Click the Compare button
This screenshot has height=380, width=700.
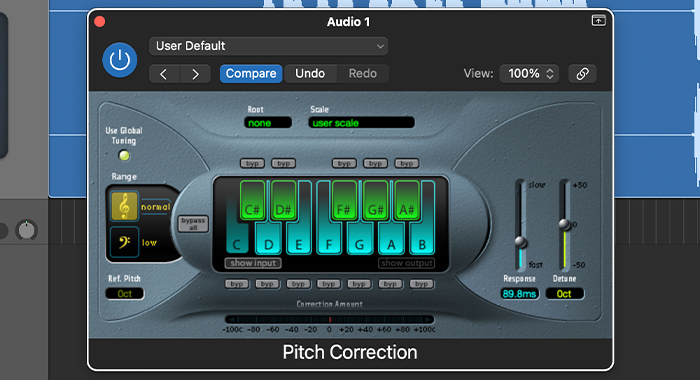(251, 74)
